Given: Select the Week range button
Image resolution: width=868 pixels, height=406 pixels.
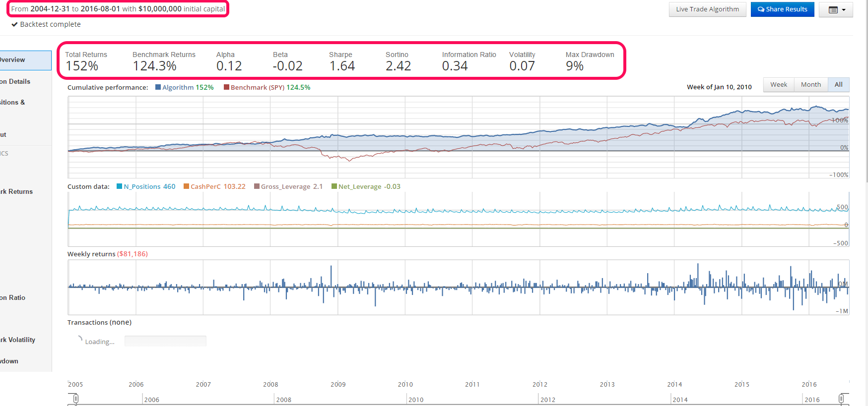Looking at the screenshot, I should [x=779, y=85].
